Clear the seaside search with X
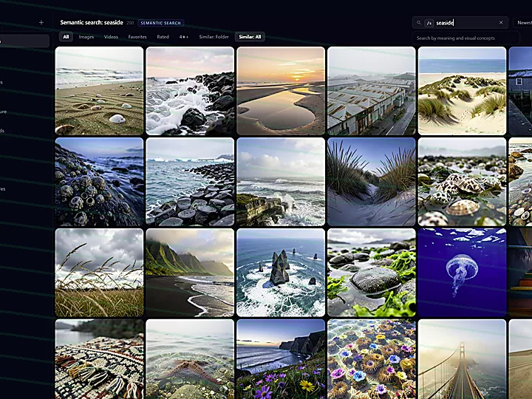The width and height of the screenshot is (532, 399). pyautogui.click(x=501, y=22)
